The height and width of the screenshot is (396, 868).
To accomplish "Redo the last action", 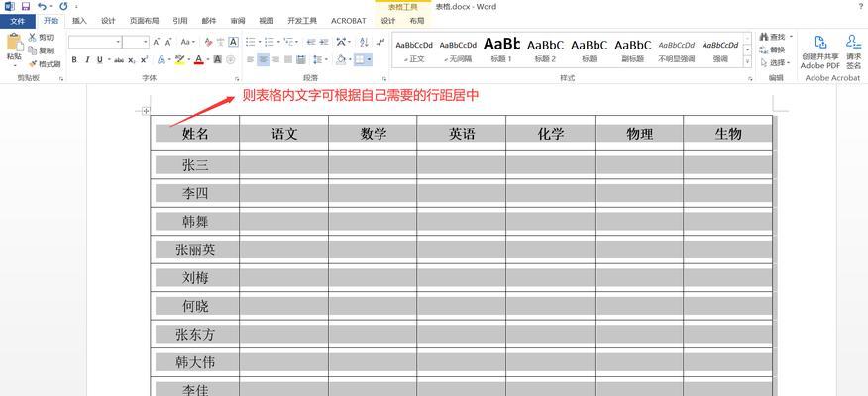I will [x=63, y=7].
